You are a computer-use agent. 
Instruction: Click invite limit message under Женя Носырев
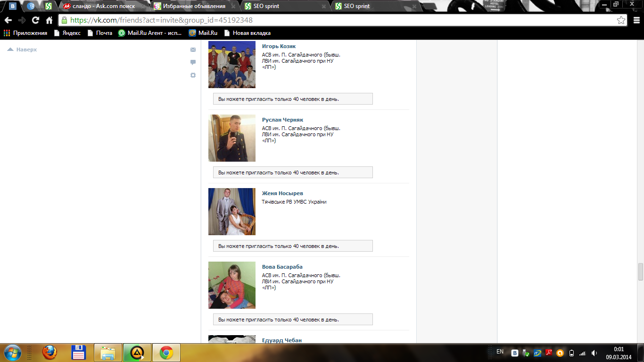pyautogui.click(x=293, y=246)
